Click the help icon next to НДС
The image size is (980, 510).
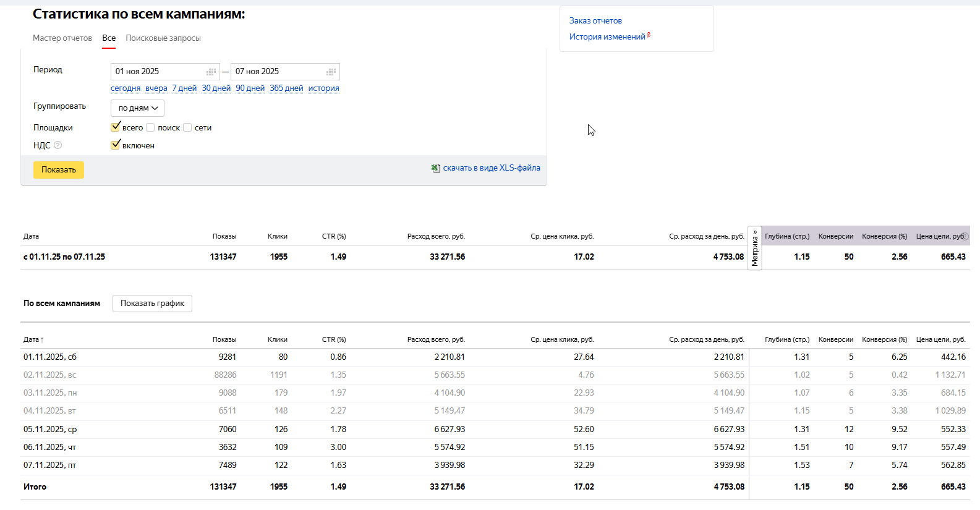click(x=58, y=145)
